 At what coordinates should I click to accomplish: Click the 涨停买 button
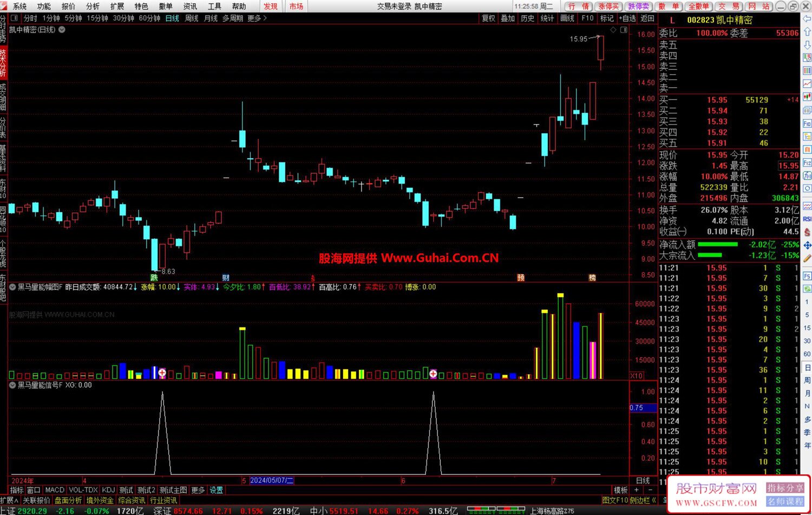pos(608,6)
